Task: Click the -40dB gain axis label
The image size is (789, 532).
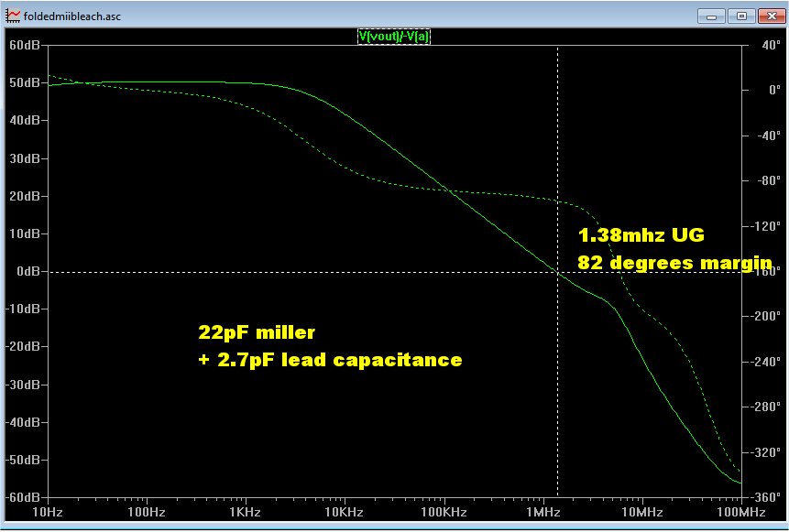Action: [x=22, y=422]
